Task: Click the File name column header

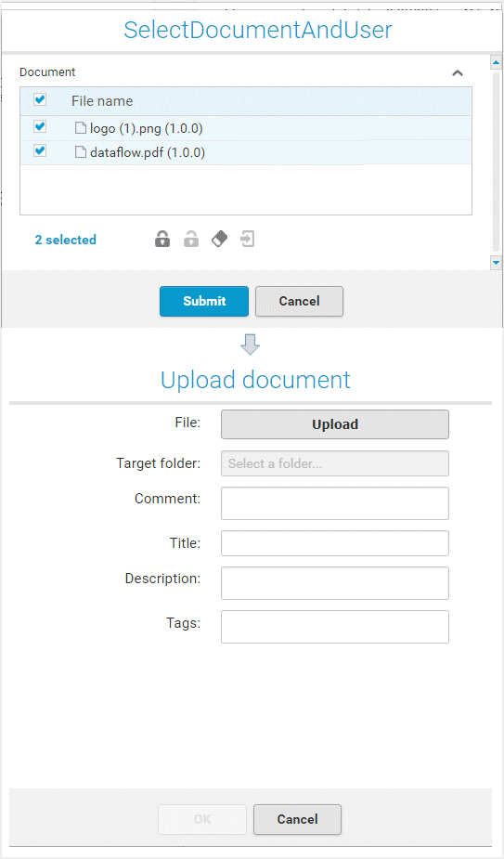Action: 102,101
